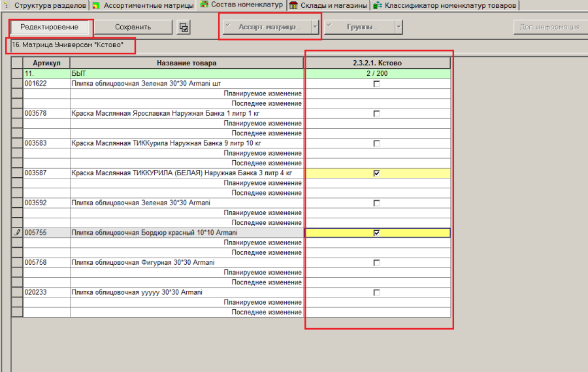
Task: Toggle checkbox for article 005758
Action: tap(376, 263)
